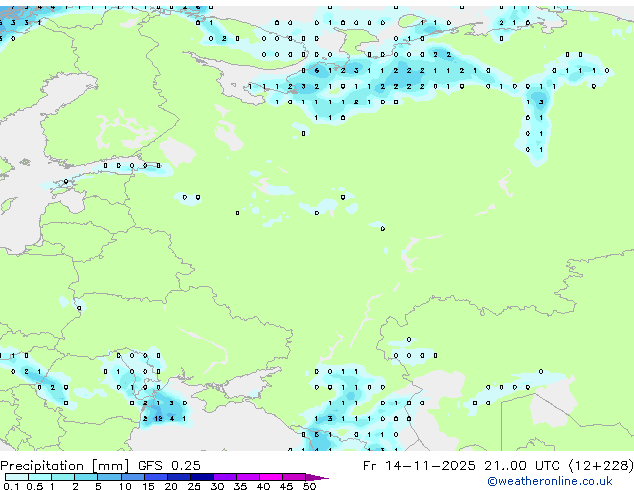Click the legend swatch between 2 and 5
Image resolution: width=634 pixels, height=490 pixels.
86,477
